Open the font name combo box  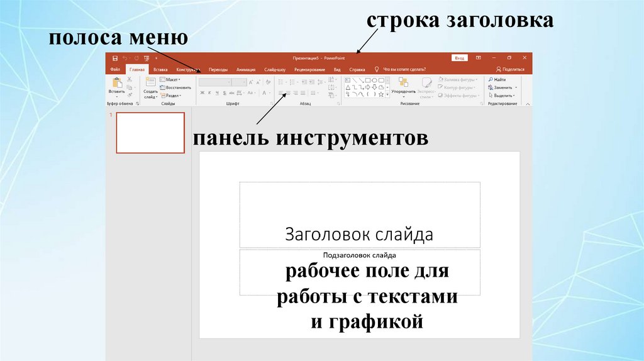215,82
